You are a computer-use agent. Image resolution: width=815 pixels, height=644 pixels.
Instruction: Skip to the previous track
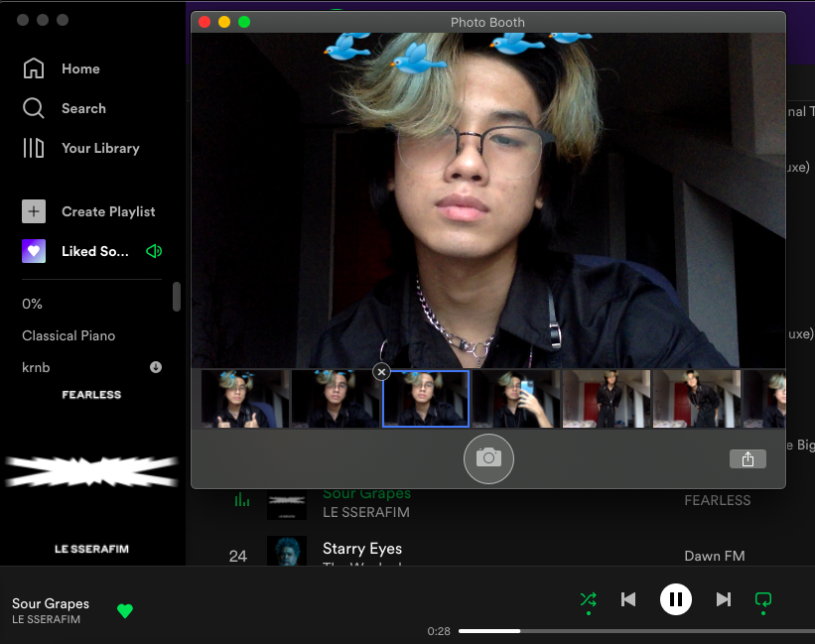pyautogui.click(x=628, y=600)
